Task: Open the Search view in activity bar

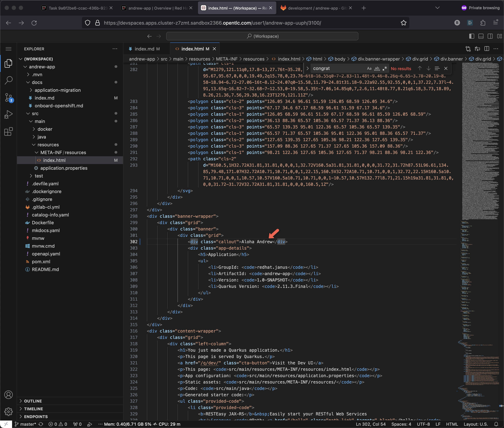Action: [9, 80]
